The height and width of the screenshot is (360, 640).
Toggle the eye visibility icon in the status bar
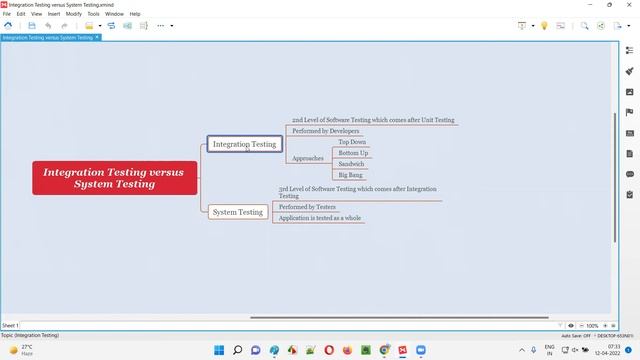click(x=571, y=326)
